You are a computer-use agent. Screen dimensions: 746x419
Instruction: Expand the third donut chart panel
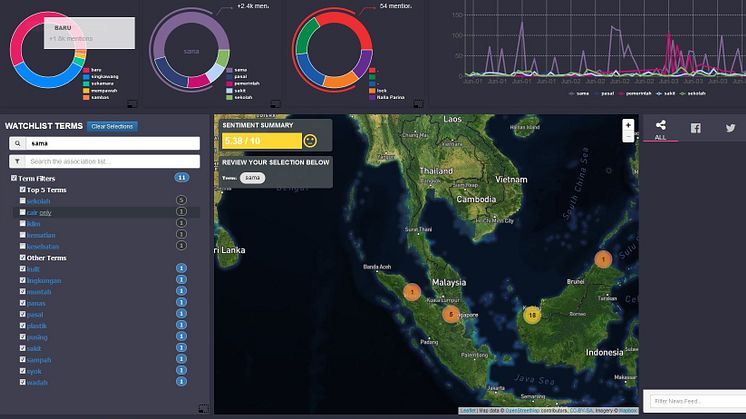click(418, 104)
